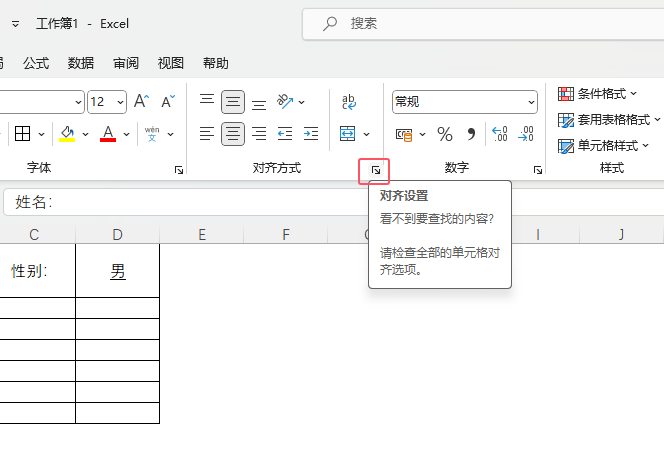Open Borders dropdown arrow
664x466 pixels.
coord(42,134)
